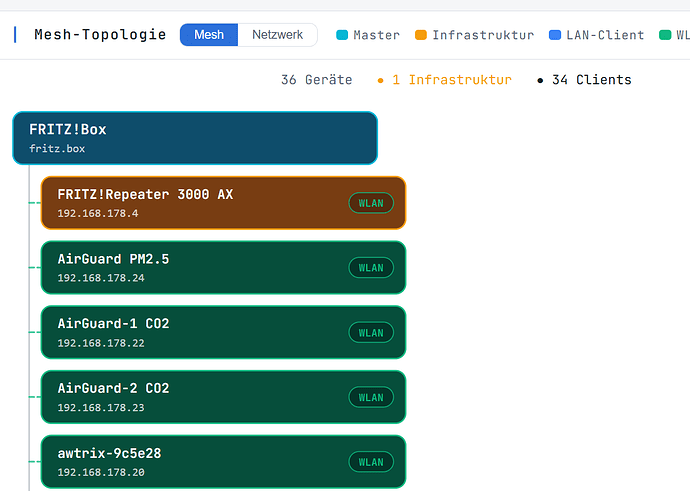
Task: Click the blue LAN-Client legend swatch
Action: (x=555, y=35)
